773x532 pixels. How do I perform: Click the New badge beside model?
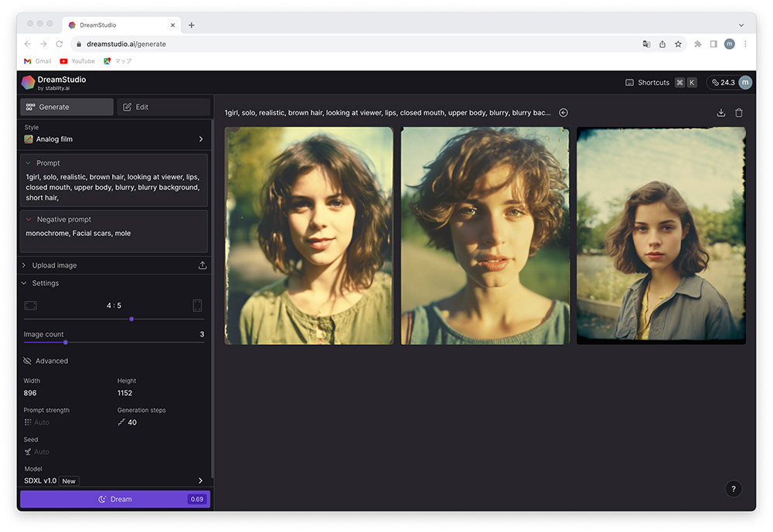[x=69, y=481]
